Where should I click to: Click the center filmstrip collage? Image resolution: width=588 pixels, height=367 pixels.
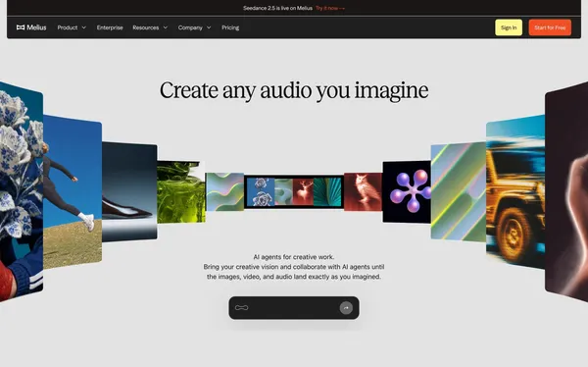pos(294,191)
